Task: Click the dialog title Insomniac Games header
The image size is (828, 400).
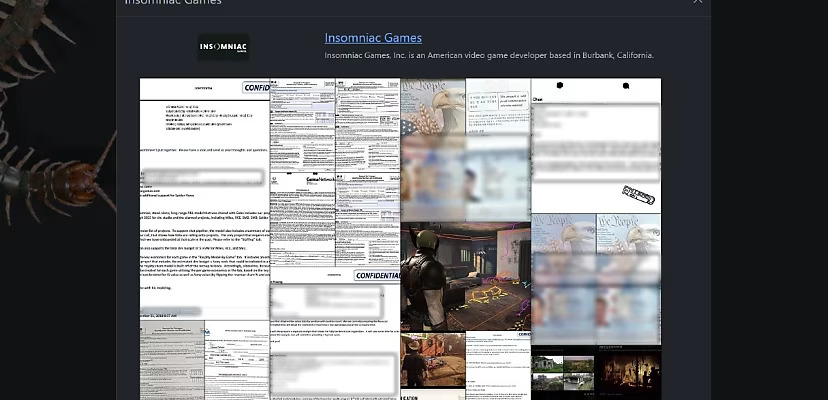Action: click(173, 2)
